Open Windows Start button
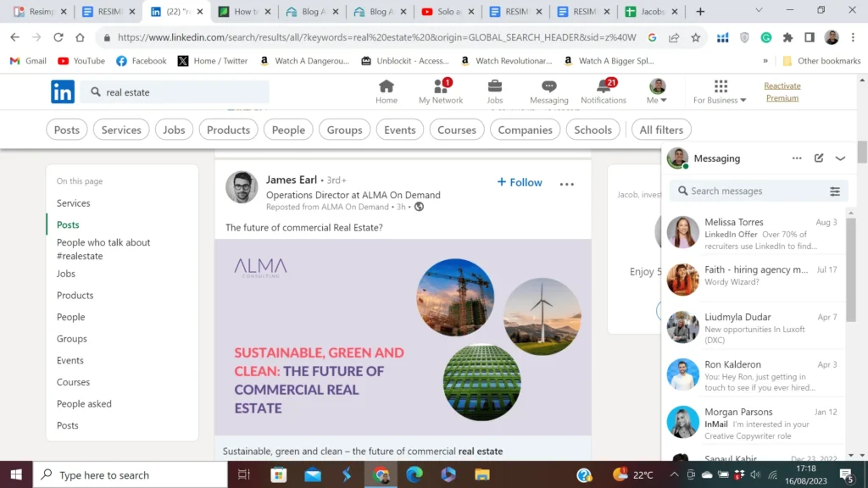The height and width of the screenshot is (488, 868). coord(16,474)
